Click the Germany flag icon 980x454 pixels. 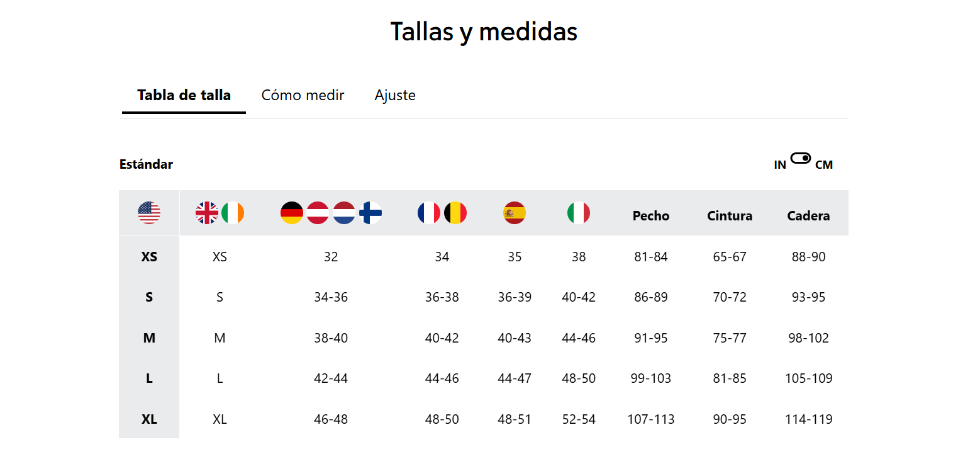[292, 213]
